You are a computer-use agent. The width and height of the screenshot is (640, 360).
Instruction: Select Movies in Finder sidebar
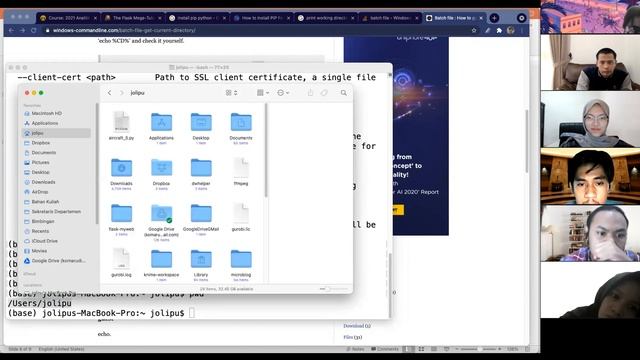coord(39,251)
